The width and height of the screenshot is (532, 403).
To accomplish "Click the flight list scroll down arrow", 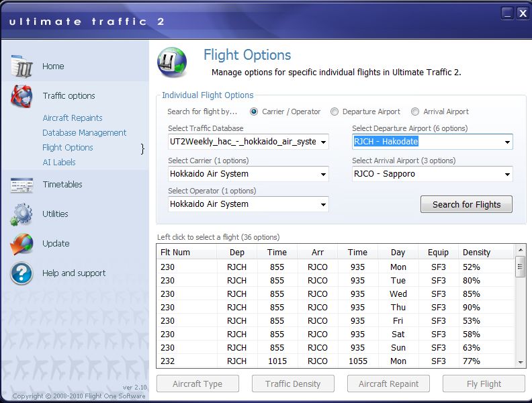I will pos(521,363).
